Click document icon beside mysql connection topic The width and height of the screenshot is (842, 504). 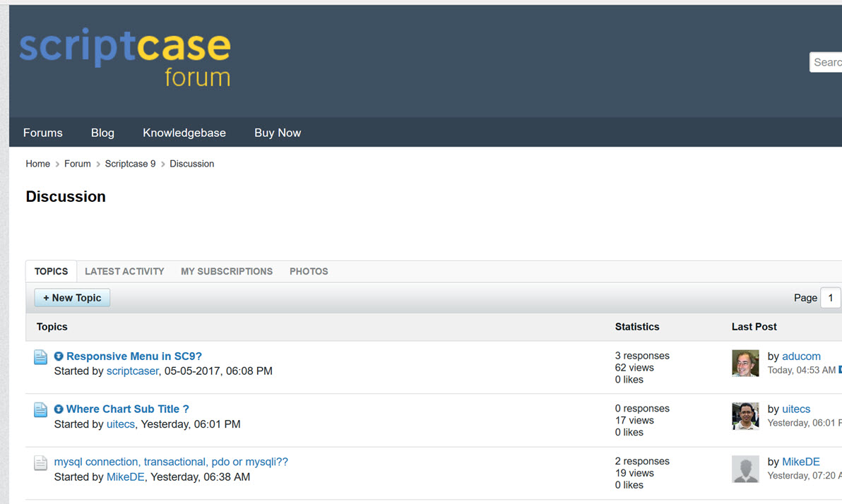click(x=40, y=462)
